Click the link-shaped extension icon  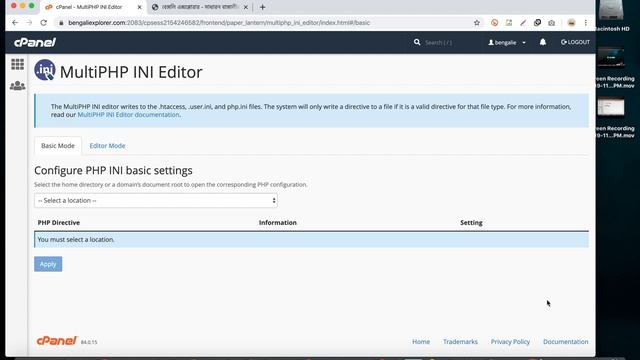537,23
